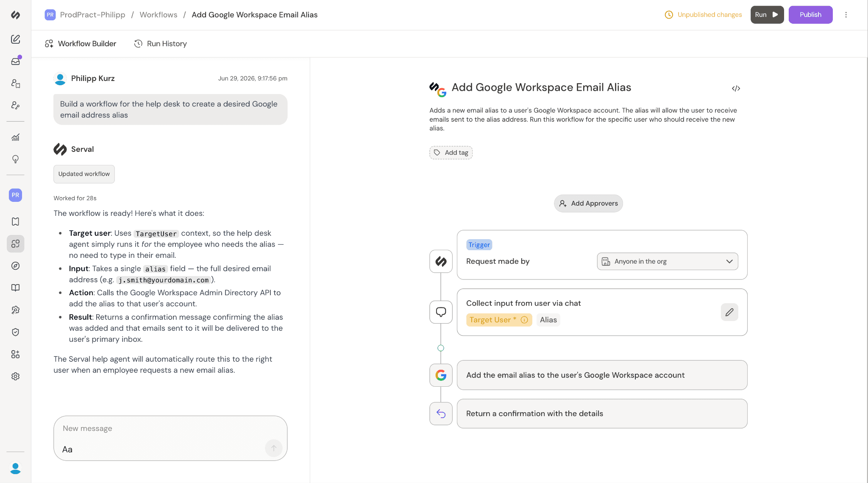Click the info icon on Target User
Image resolution: width=868 pixels, height=483 pixels.
coord(524,320)
